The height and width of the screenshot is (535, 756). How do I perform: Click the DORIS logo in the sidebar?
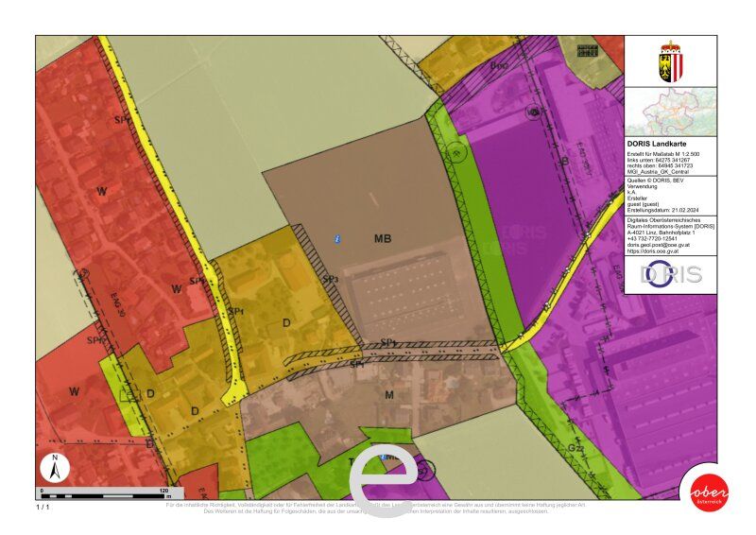tap(671, 274)
